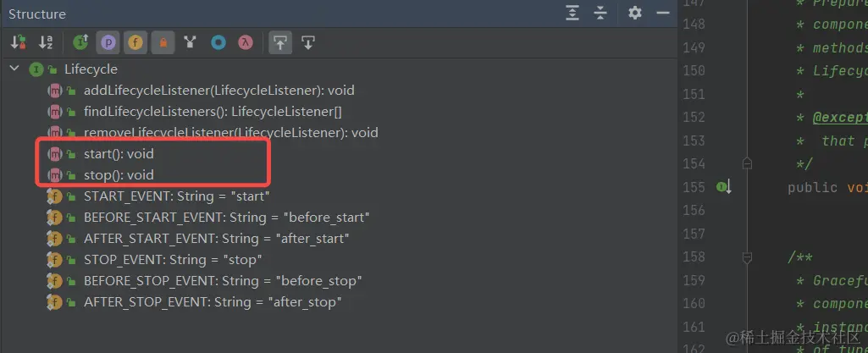Hide the Structure tool window
This screenshot has height=353, width=868.
[x=663, y=13]
